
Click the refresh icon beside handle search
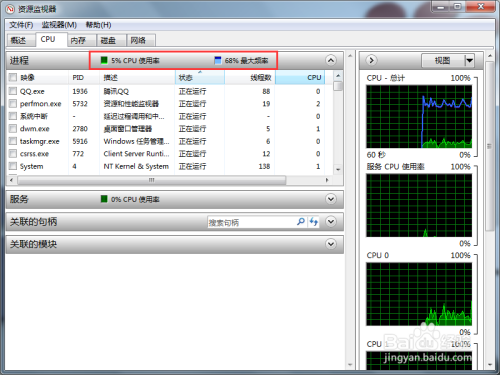[x=313, y=222]
